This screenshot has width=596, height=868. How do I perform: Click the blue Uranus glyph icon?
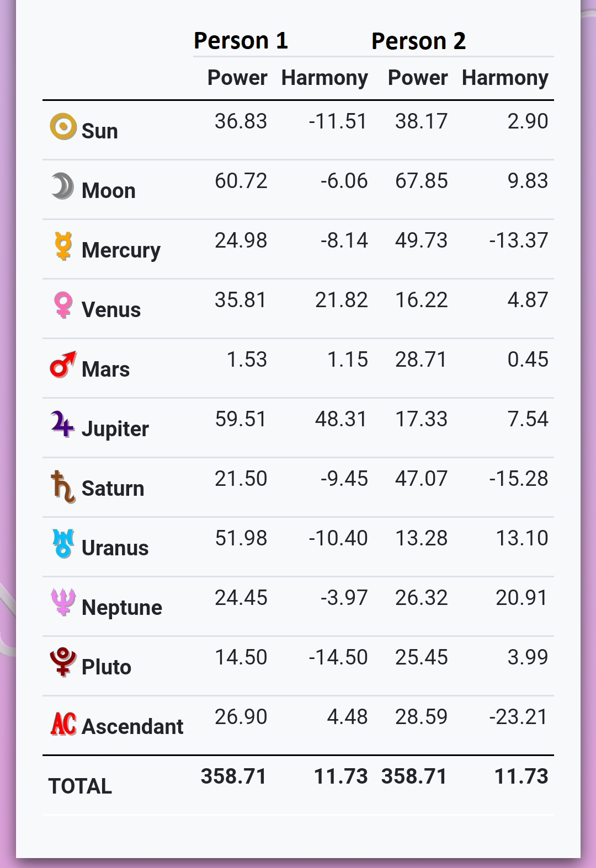pyautogui.click(x=63, y=543)
